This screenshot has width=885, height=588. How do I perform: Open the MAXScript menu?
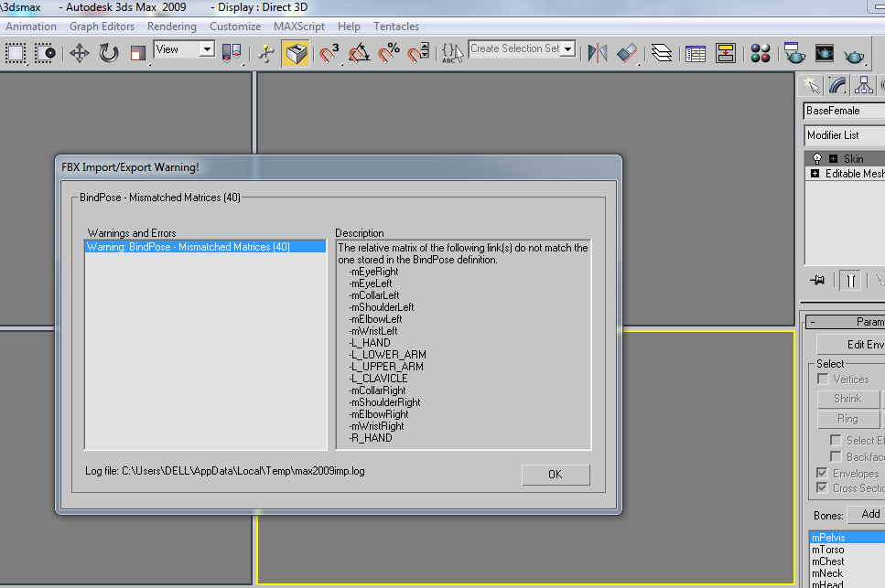(299, 27)
